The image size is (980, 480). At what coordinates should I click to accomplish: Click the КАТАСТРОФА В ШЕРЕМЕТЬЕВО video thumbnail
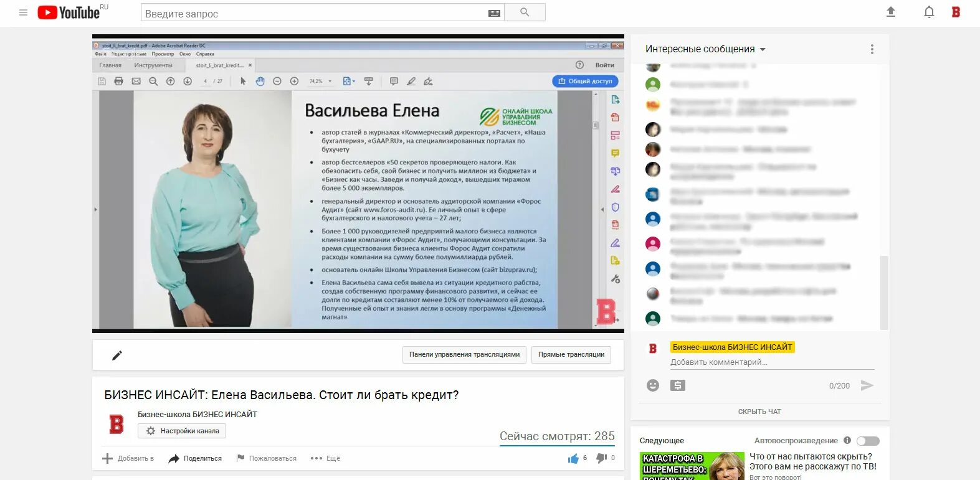[x=692, y=466]
